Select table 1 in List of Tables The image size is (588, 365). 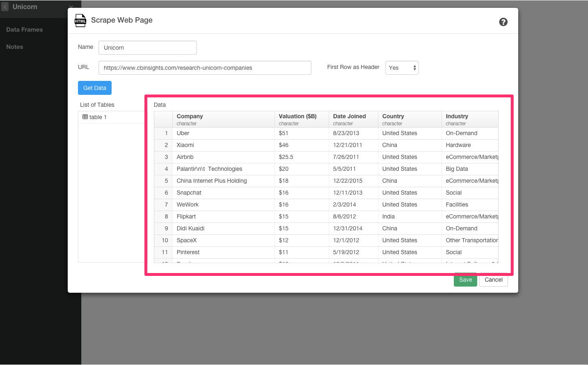tap(111, 117)
